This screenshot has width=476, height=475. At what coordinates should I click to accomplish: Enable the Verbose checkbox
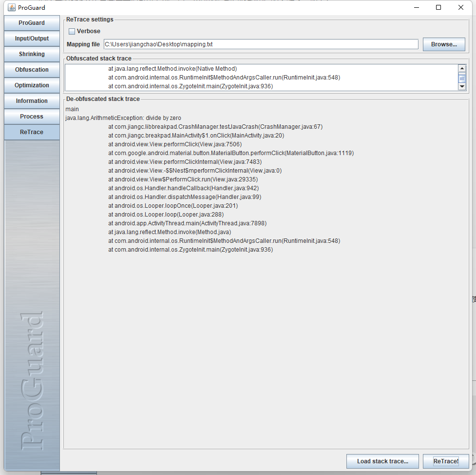pos(72,31)
